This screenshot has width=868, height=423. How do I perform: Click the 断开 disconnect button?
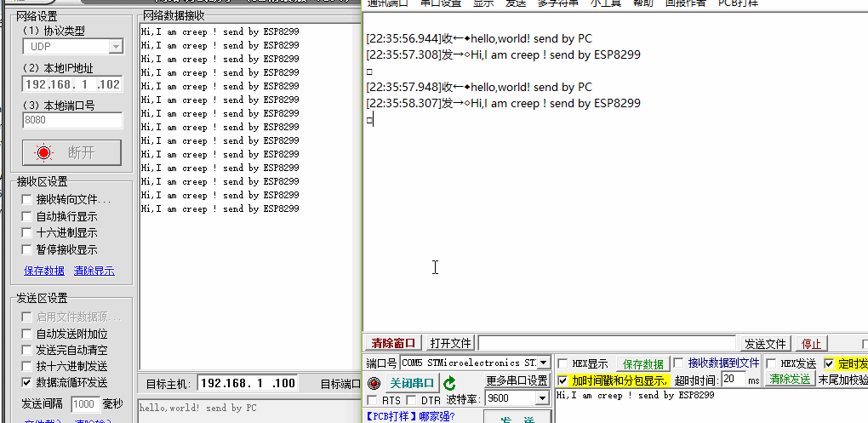pos(71,152)
